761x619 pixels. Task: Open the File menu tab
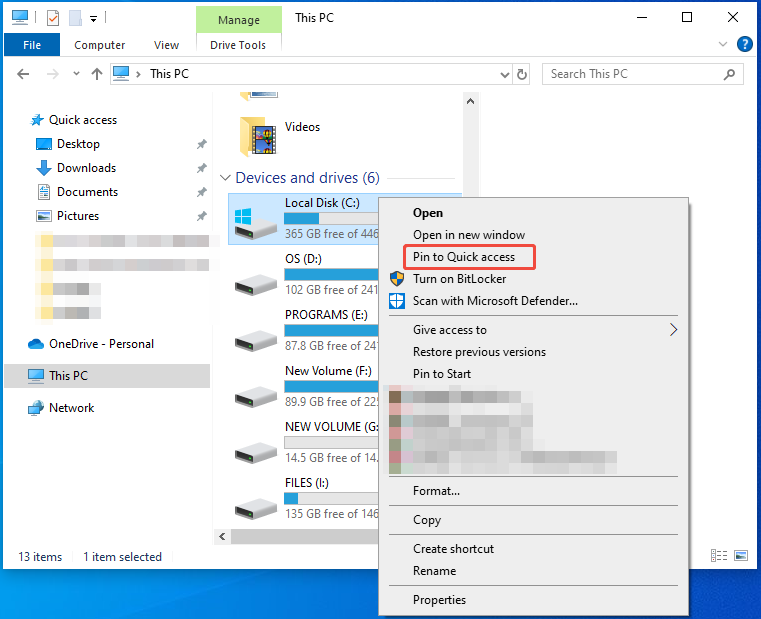[32, 45]
